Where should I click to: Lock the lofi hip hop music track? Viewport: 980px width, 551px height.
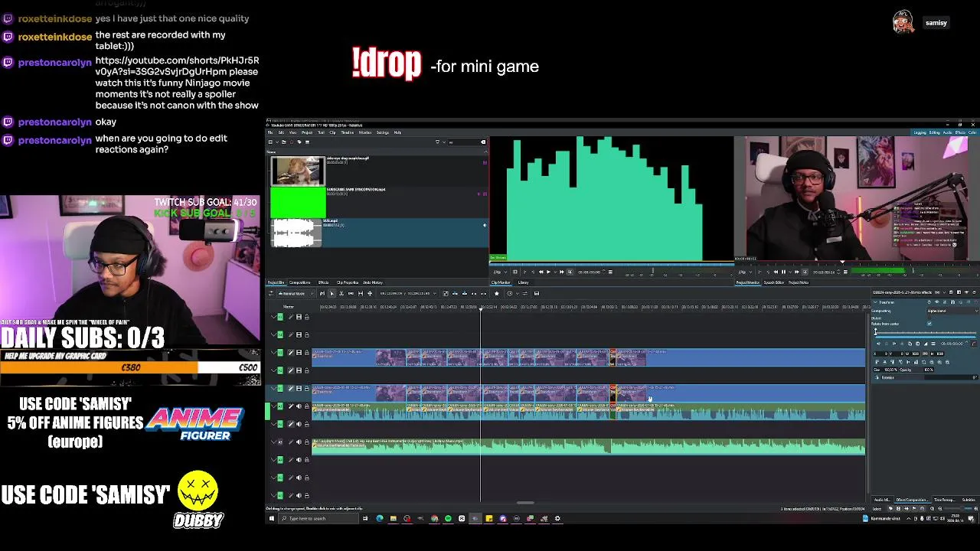[307, 442]
